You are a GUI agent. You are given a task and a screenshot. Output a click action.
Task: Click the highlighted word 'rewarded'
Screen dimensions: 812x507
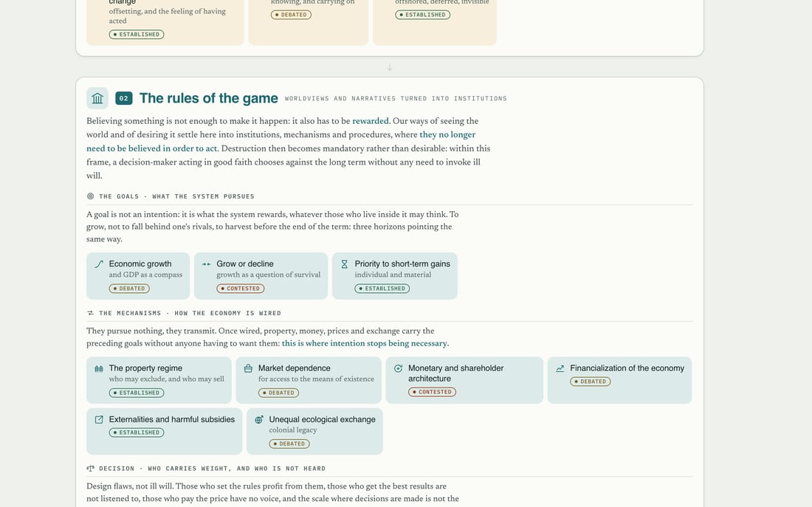point(371,121)
